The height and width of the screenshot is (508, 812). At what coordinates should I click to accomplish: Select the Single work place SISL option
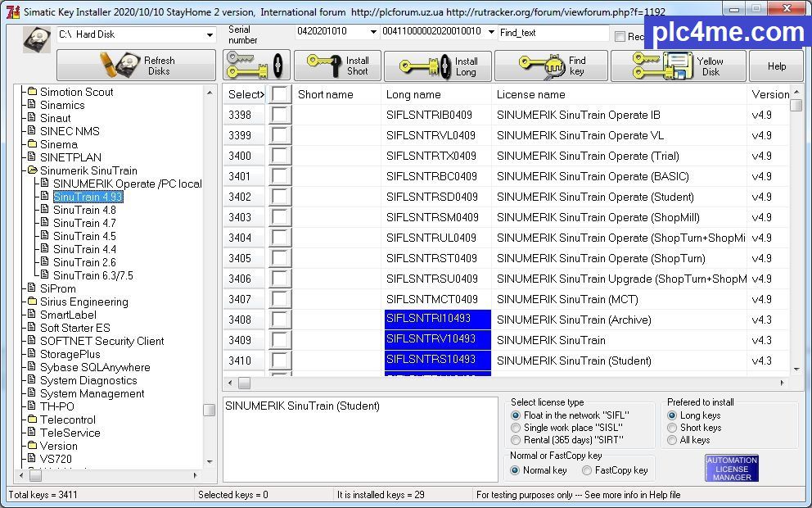[x=516, y=428]
